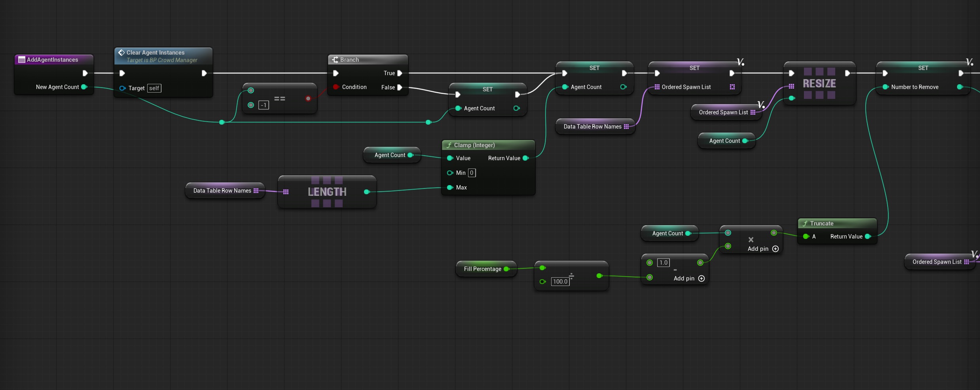Edit the 1.0 value on subtract node
The image size is (980, 390).
663,263
